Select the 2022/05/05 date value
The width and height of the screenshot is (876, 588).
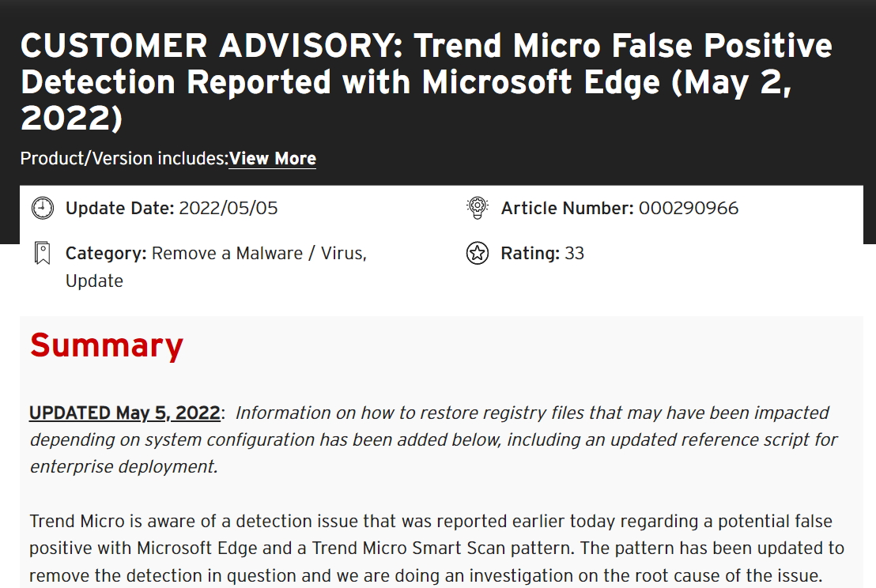(228, 209)
